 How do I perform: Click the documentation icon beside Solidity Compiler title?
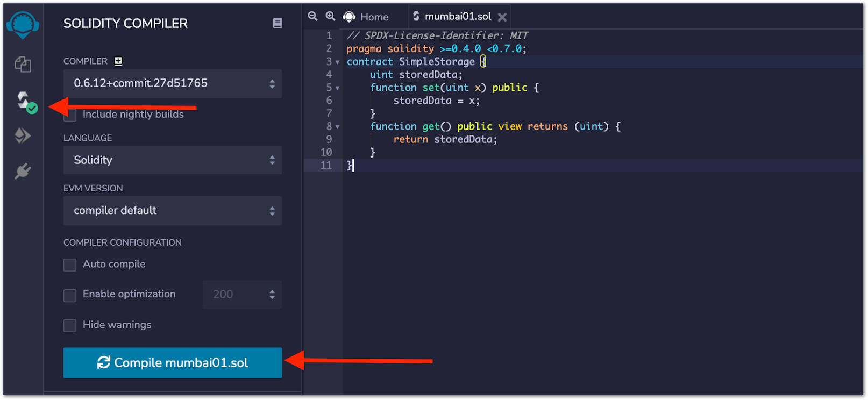pos(277,23)
